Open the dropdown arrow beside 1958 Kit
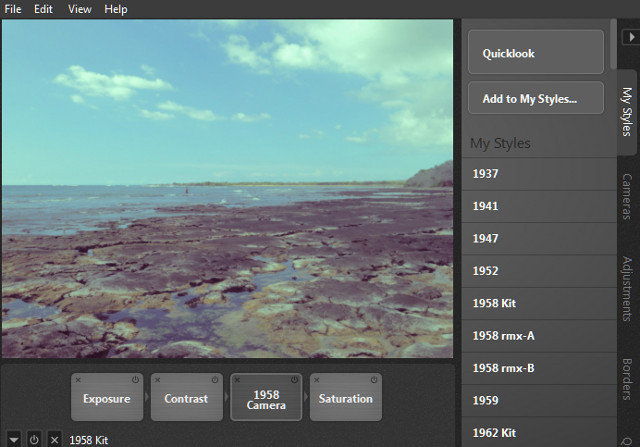 (x=14, y=440)
